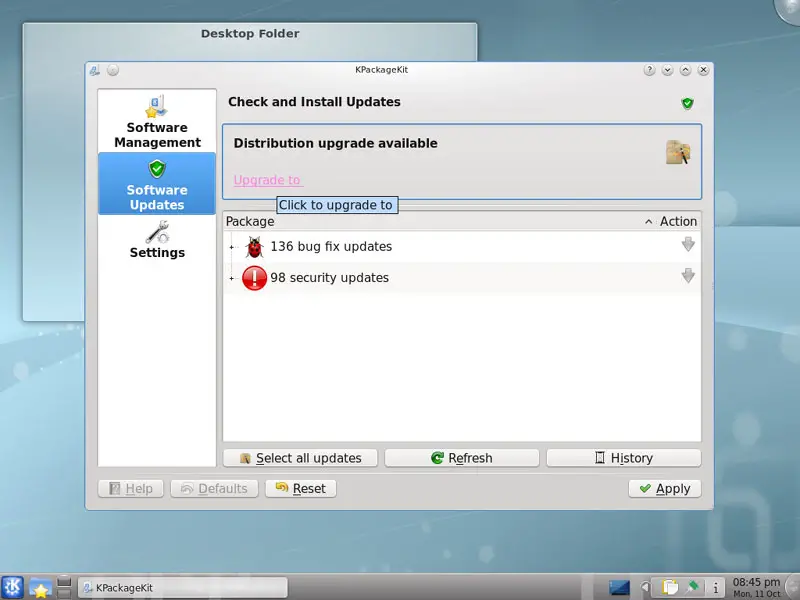Viewport: 800px width, 600px height.
Task: Open the folder with star taskbar icon
Action: pos(40,588)
